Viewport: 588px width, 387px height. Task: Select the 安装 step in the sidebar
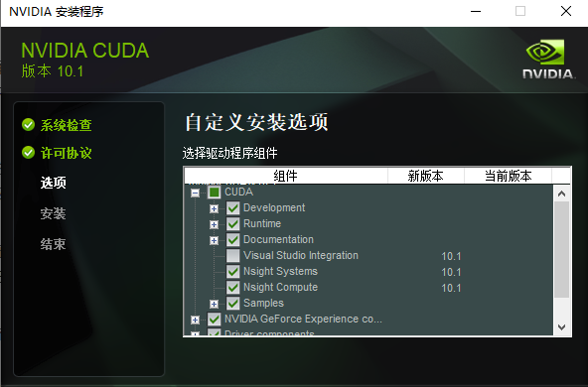[x=54, y=213]
